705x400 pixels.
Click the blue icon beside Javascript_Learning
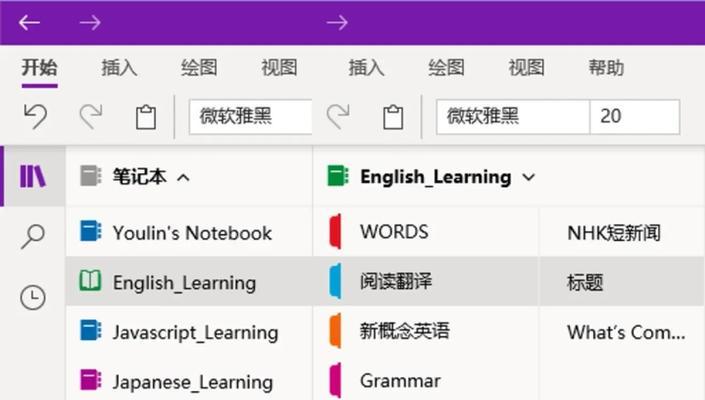click(x=90, y=330)
